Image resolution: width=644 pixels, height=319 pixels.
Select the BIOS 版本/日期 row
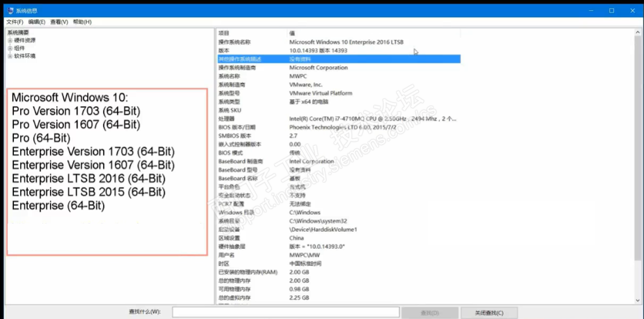tap(338, 127)
